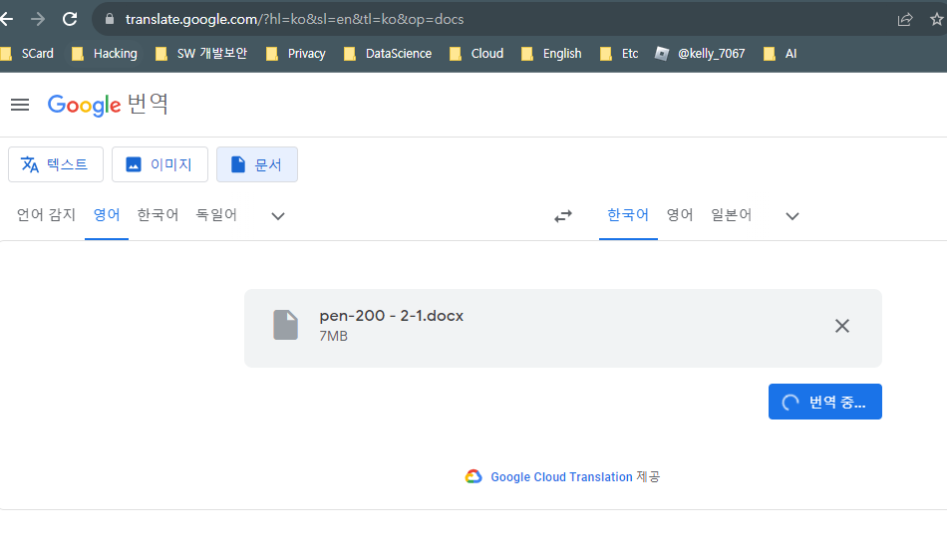Open the Privacy bookmark folder
The image size is (947, 560).
click(296, 54)
